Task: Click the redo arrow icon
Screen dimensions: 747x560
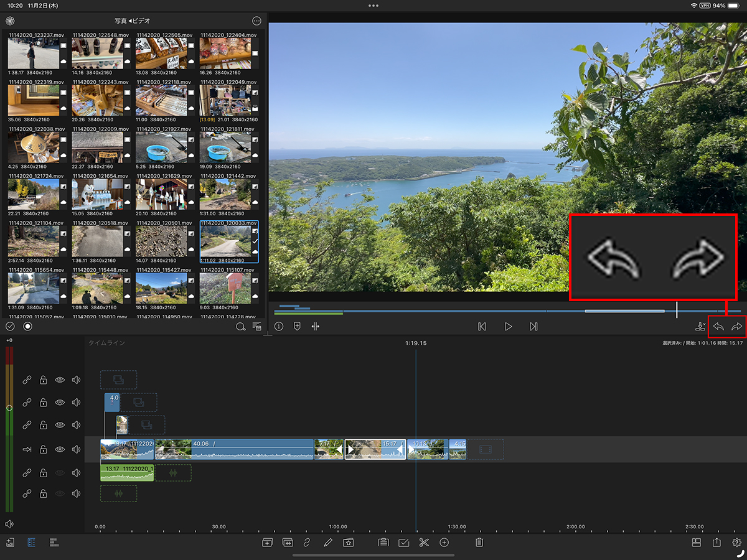Action: [x=737, y=327]
